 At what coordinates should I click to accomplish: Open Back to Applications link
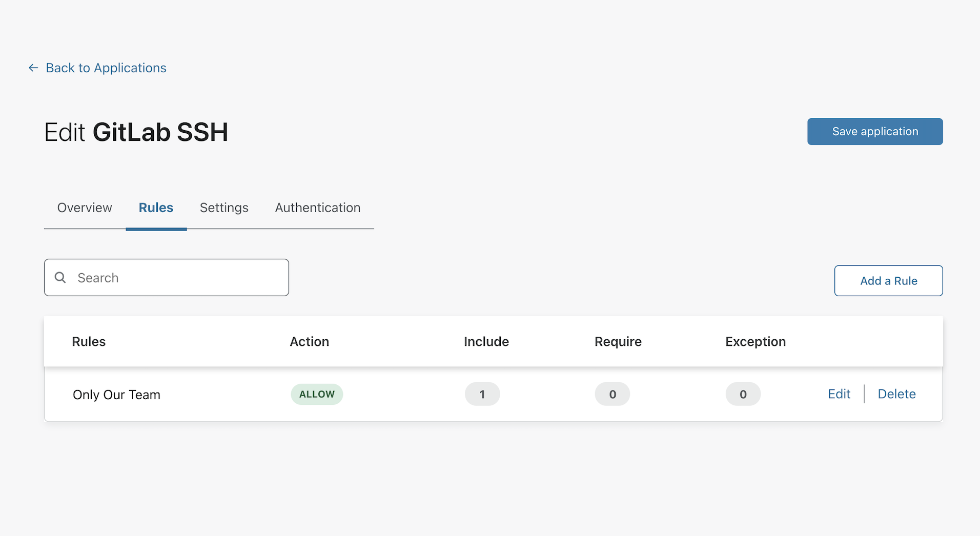(x=106, y=68)
